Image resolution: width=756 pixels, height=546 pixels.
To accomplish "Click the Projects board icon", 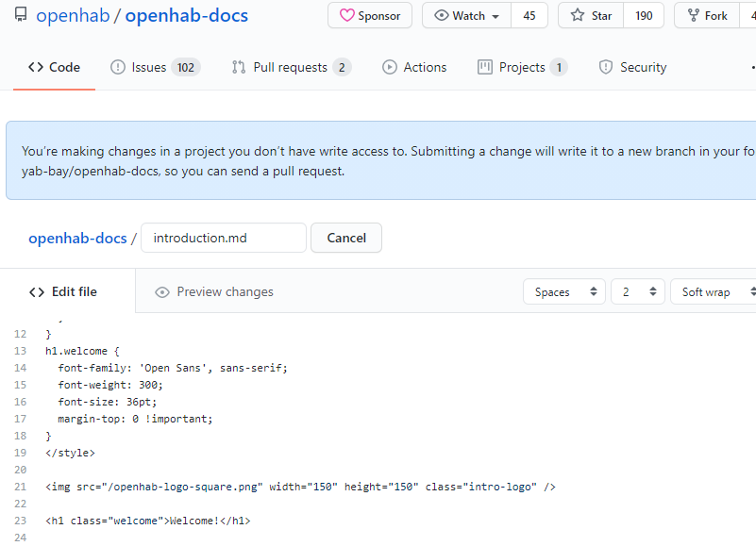I will click(x=485, y=67).
